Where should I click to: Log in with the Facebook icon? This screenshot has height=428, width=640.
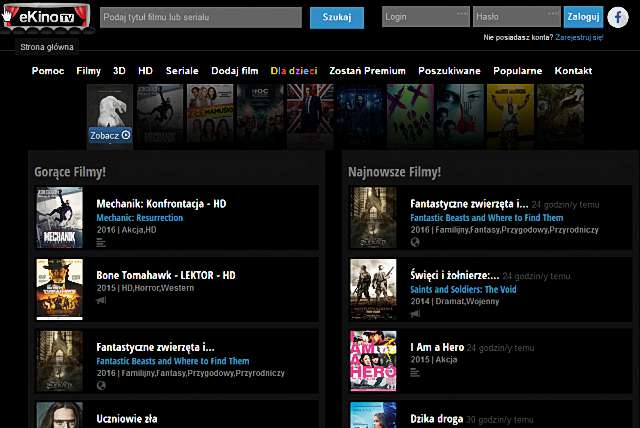(618, 17)
